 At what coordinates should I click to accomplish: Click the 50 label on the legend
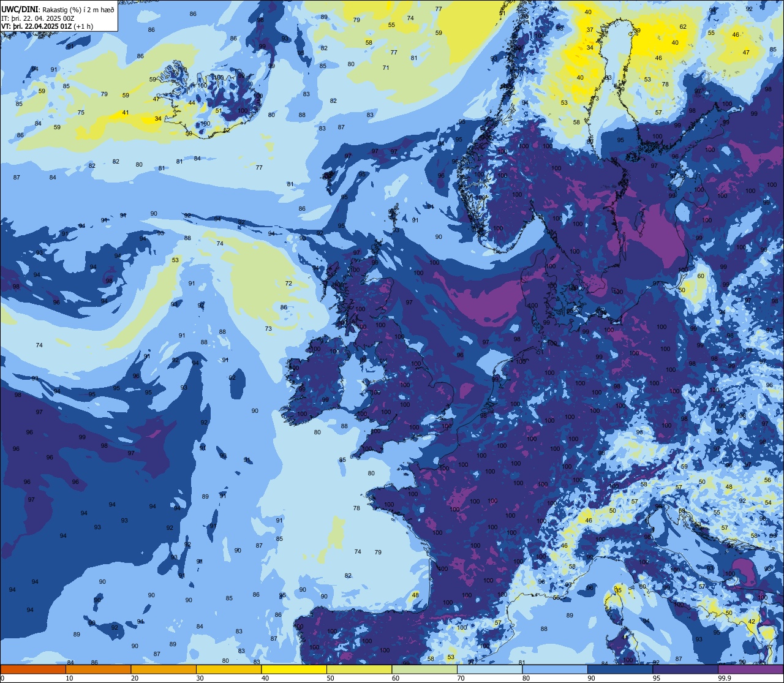coord(330,678)
